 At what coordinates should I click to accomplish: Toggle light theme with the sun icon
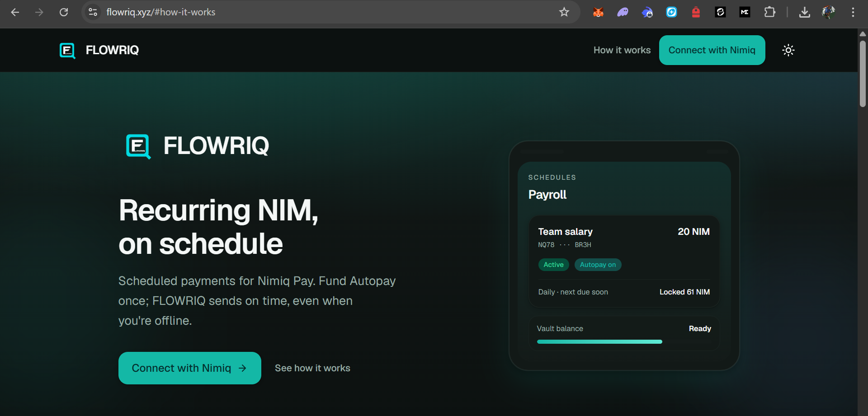(x=788, y=50)
